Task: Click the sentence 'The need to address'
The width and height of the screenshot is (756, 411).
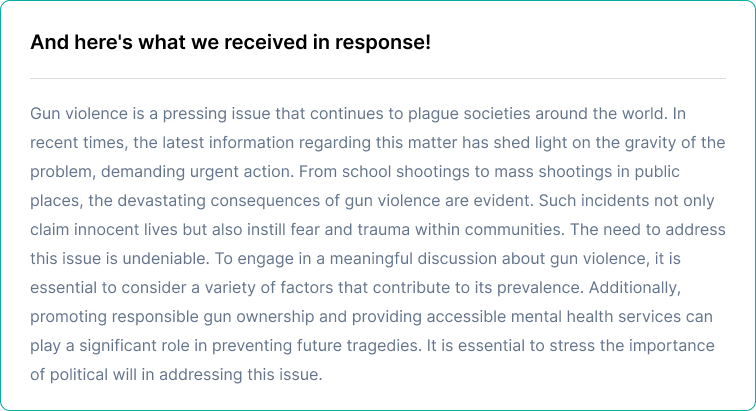Action: (648, 230)
